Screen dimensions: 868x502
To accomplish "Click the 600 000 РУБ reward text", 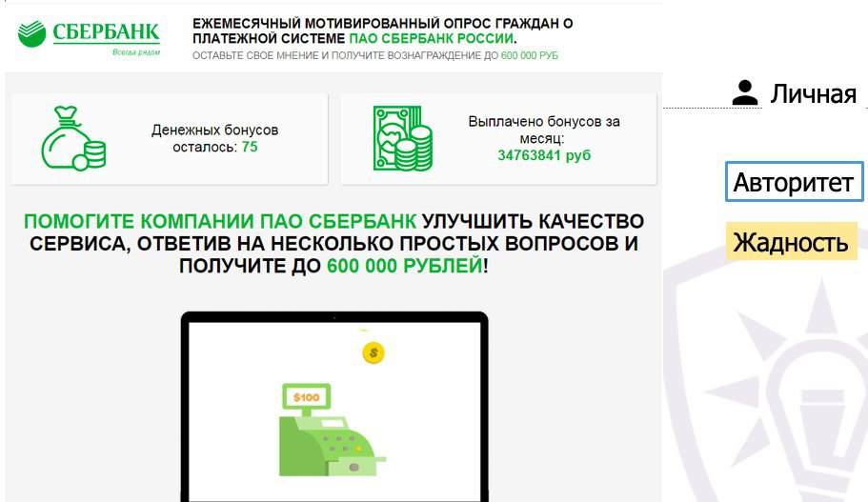I will point(530,55).
